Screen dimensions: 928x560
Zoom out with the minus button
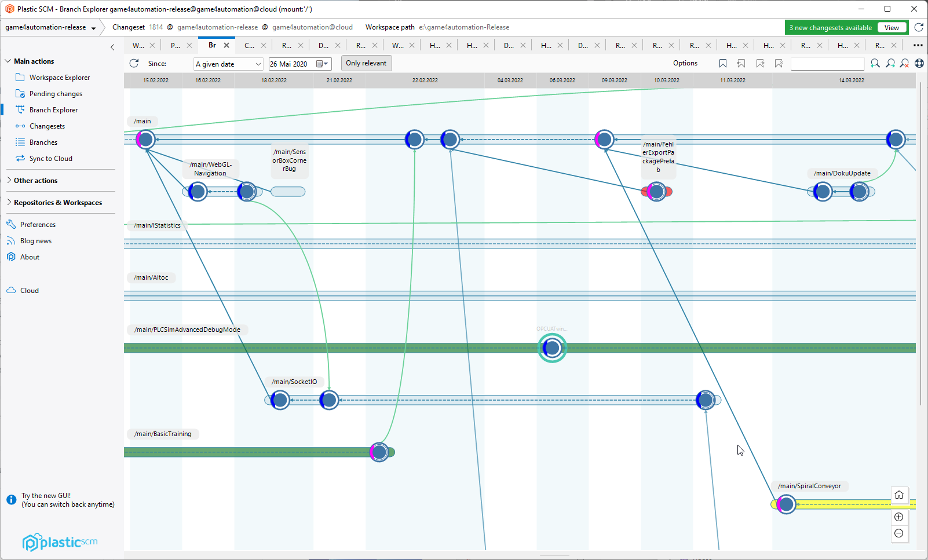pyautogui.click(x=898, y=533)
